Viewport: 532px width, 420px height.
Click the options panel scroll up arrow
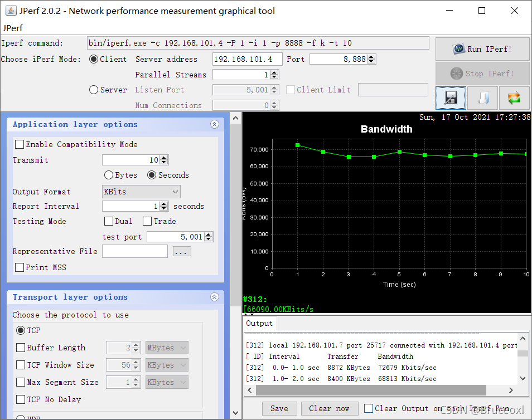(235, 118)
